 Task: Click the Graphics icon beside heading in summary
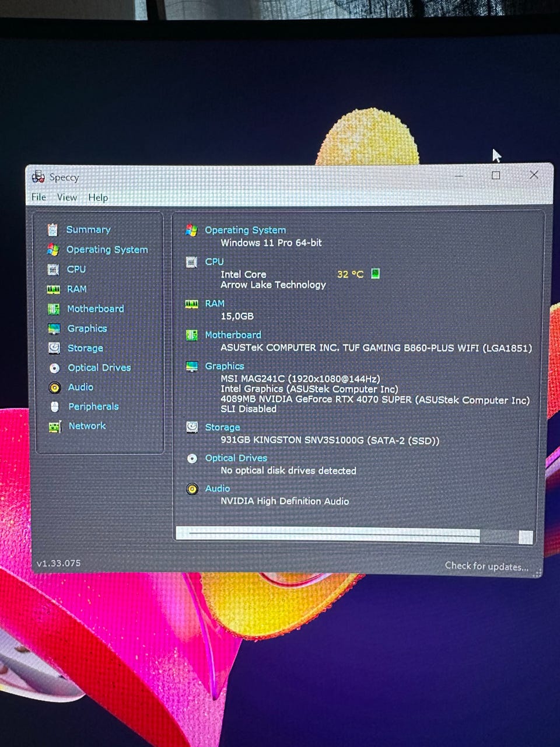point(192,366)
